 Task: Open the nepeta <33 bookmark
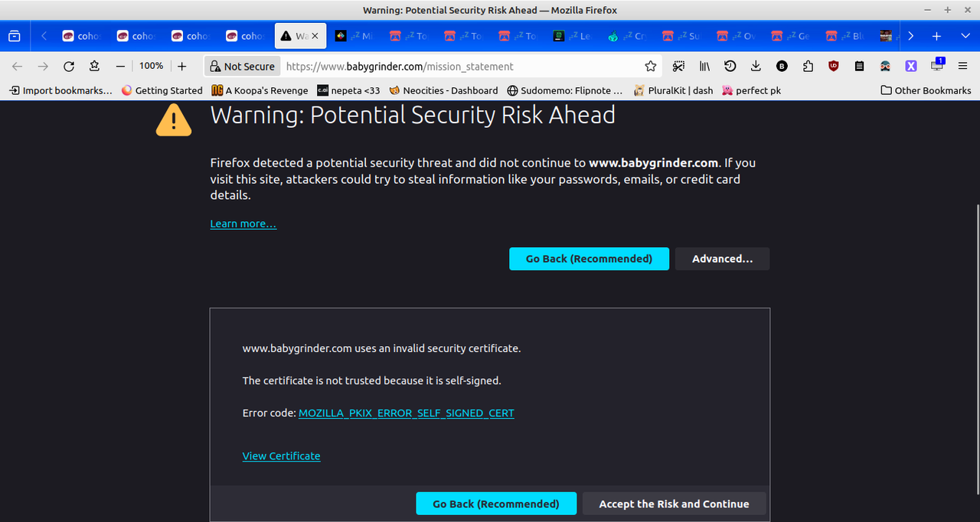pos(349,90)
